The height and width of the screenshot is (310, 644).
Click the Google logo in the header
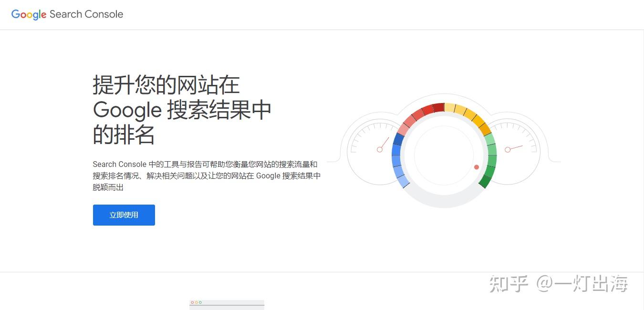tap(29, 14)
